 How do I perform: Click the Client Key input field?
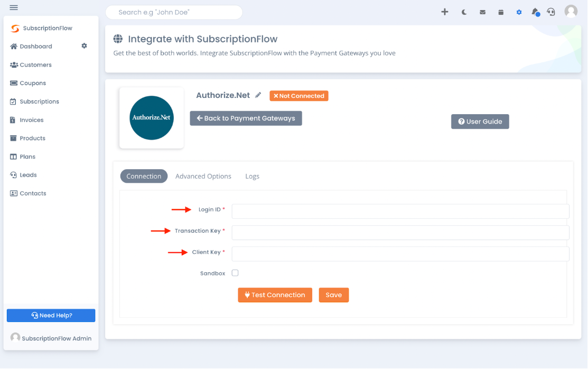pos(400,254)
